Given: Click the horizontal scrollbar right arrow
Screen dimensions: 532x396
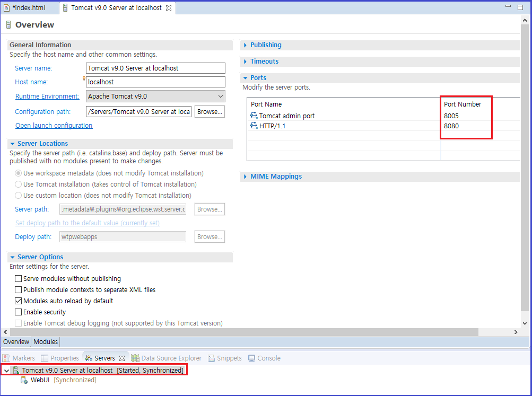Looking at the screenshot, I should click(x=516, y=332).
